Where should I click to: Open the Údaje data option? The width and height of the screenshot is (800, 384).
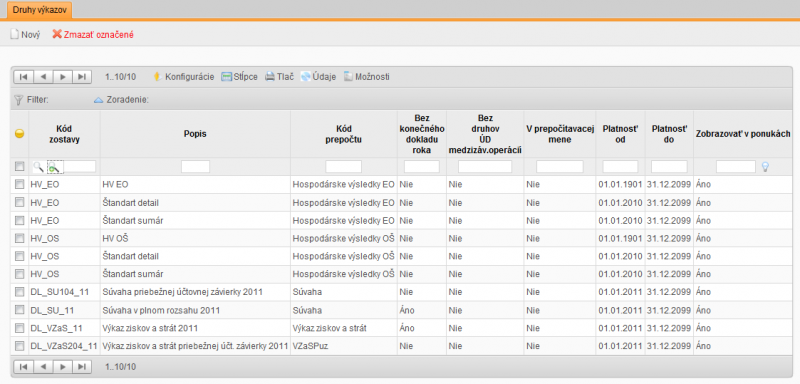[318, 77]
